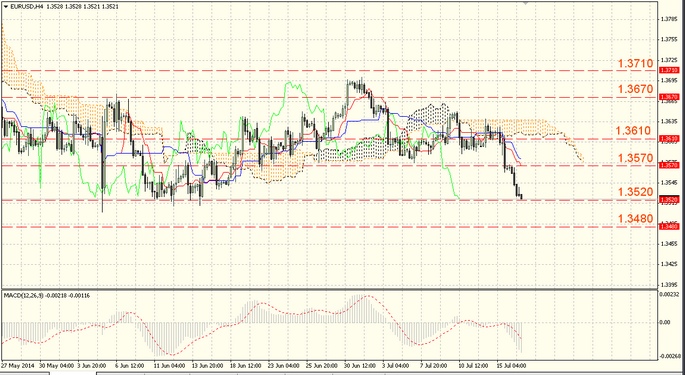This screenshot has height=375, width=685.
Task: Click the 18 Jun 12:00 time axis label
Action: pyautogui.click(x=246, y=365)
